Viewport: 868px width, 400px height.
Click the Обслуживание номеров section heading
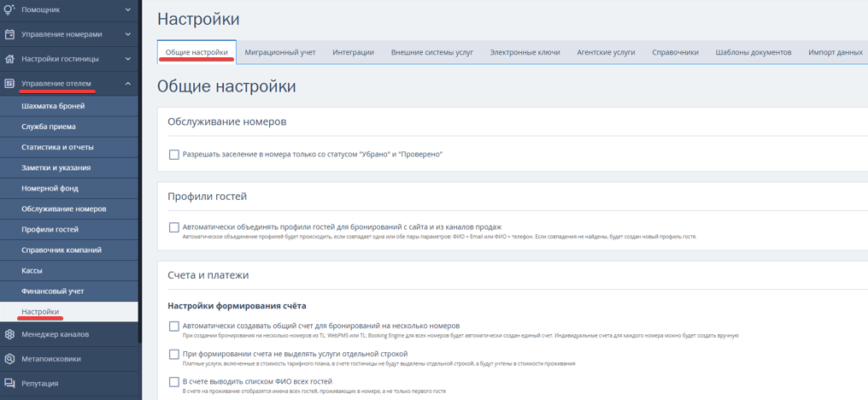click(x=227, y=122)
